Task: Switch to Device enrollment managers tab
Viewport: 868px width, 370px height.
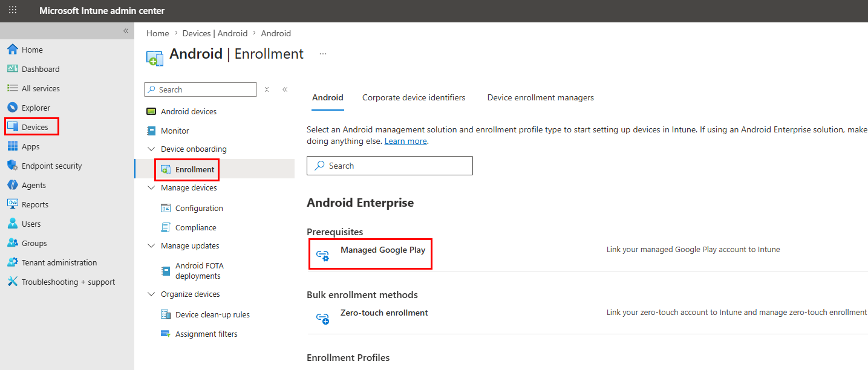Action: [541, 97]
